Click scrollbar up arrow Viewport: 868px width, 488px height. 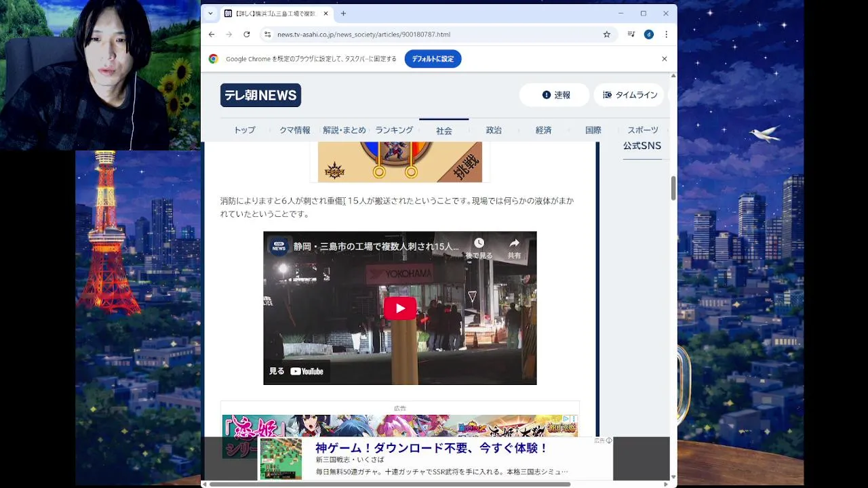(673, 76)
